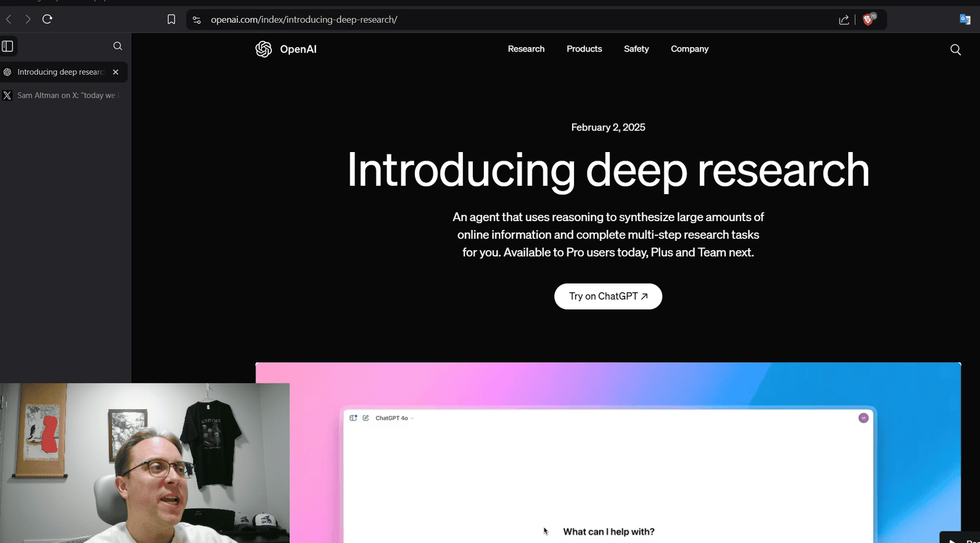This screenshot has height=543, width=980.
Task: Open site search on OpenAI page
Action: click(x=956, y=50)
